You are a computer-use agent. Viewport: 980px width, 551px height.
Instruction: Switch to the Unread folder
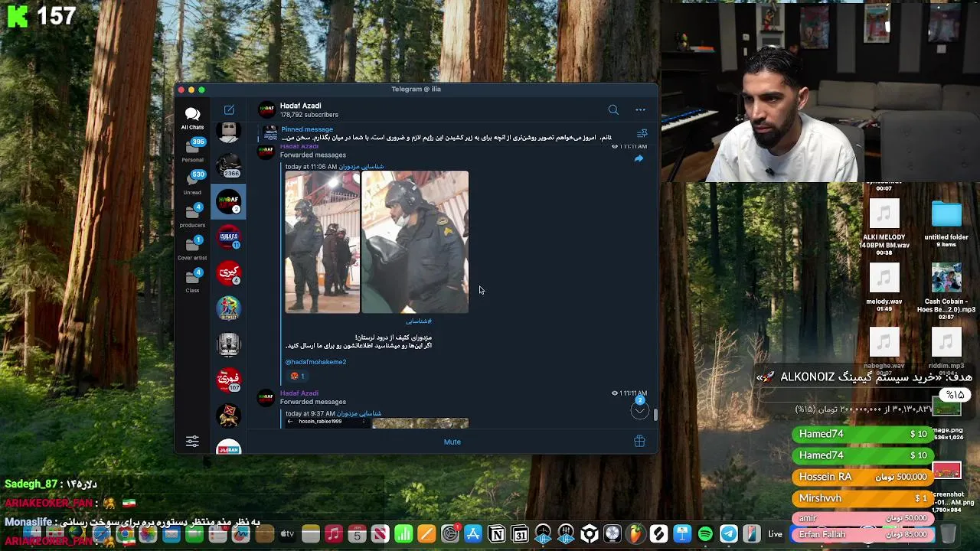pos(192,182)
